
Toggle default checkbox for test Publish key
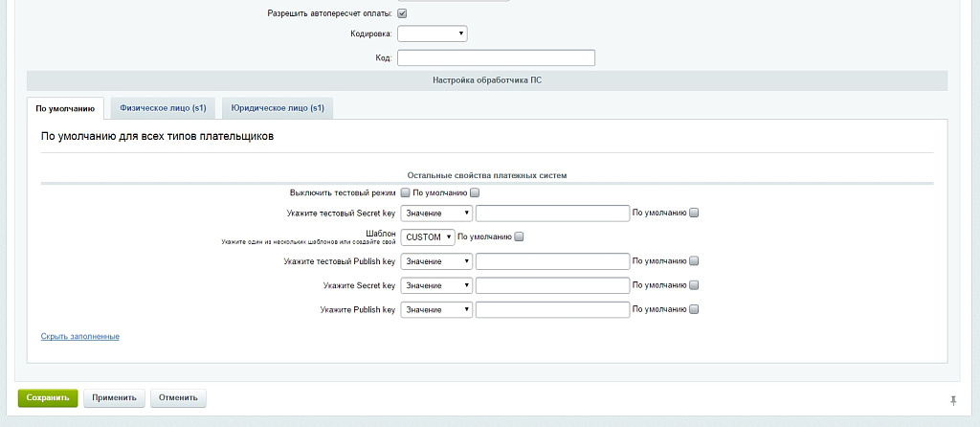[695, 260]
